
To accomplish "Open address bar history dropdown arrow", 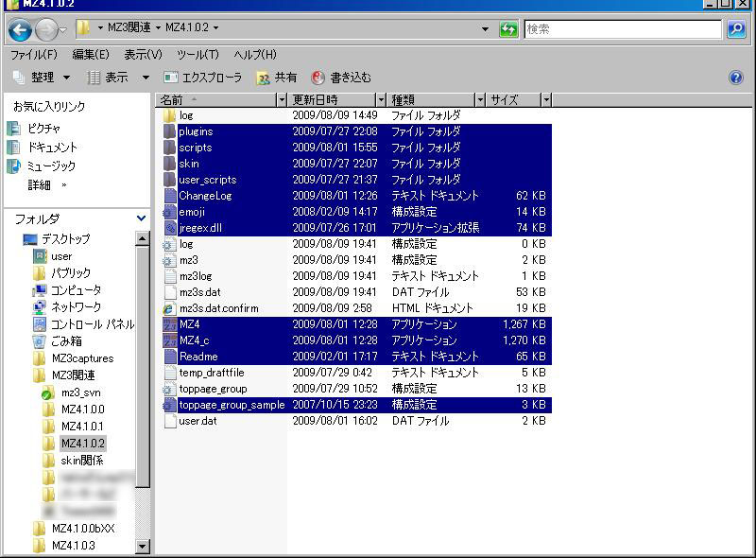I will click(485, 29).
